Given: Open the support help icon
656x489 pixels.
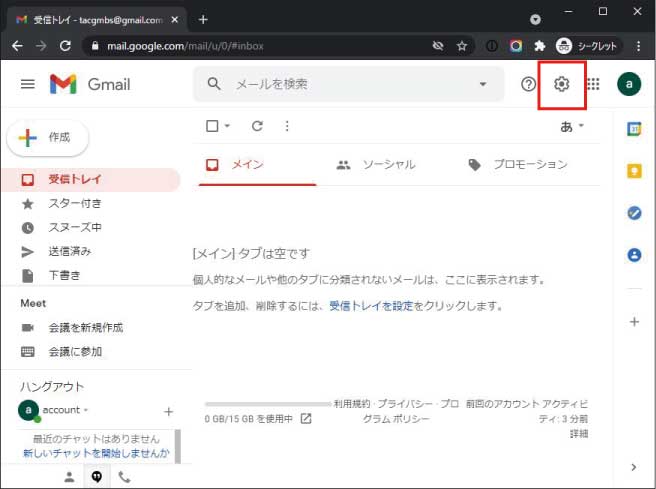Looking at the screenshot, I should (x=529, y=84).
